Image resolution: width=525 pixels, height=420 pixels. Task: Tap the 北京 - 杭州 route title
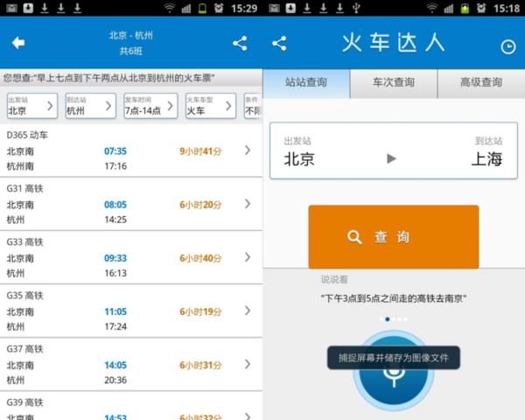click(x=131, y=35)
